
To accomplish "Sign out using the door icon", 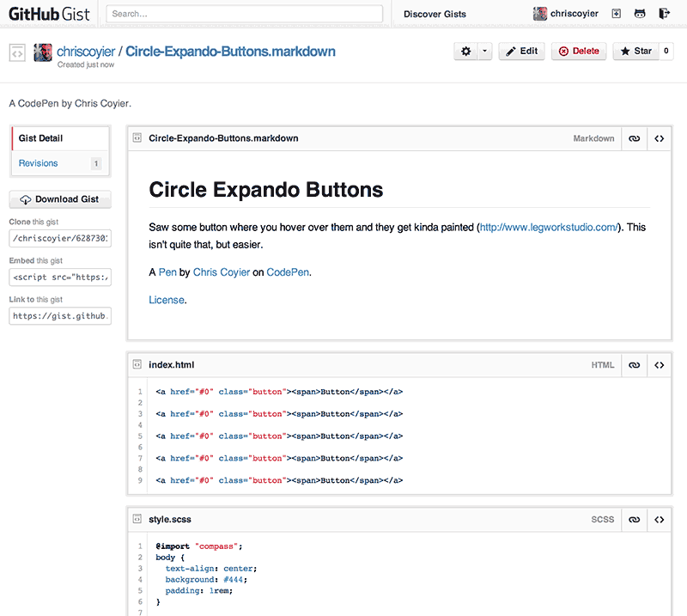I will click(663, 14).
